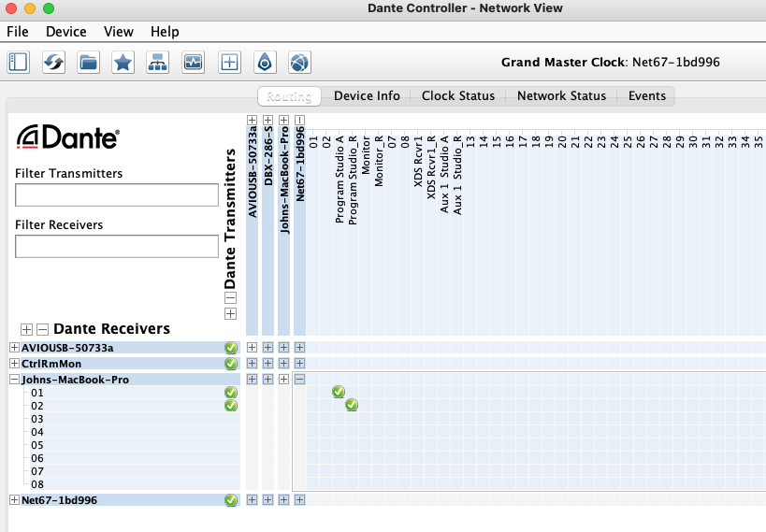Toggle the Filter Pane toolbar icon
This screenshot has height=532, width=766.
click(x=18, y=62)
